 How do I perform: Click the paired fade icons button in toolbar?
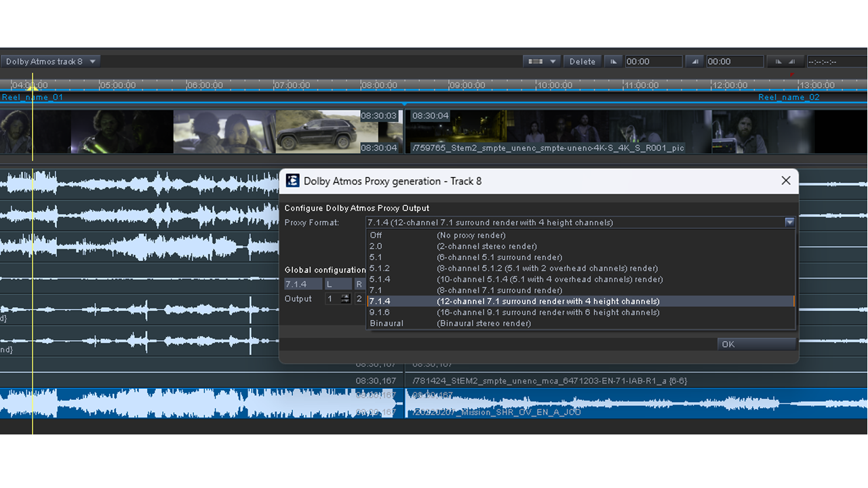785,62
